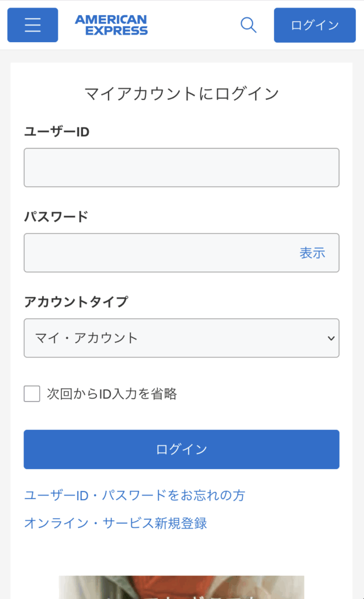This screenshot has height=599, width=364.
Task: Click into the パスワード field
Action: 158,253
